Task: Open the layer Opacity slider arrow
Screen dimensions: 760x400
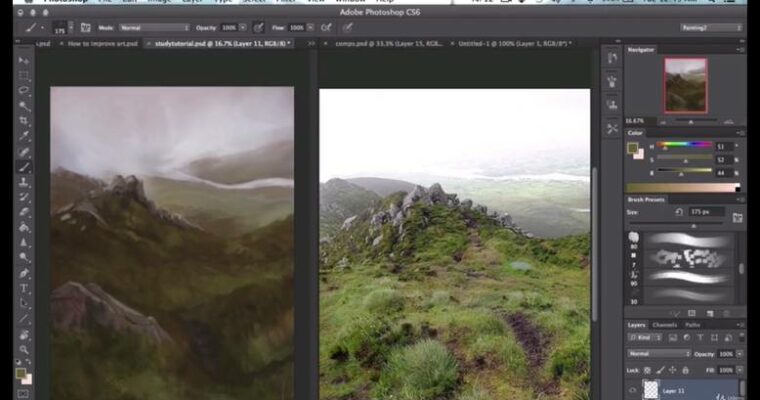Action: [x=740, y=354]
